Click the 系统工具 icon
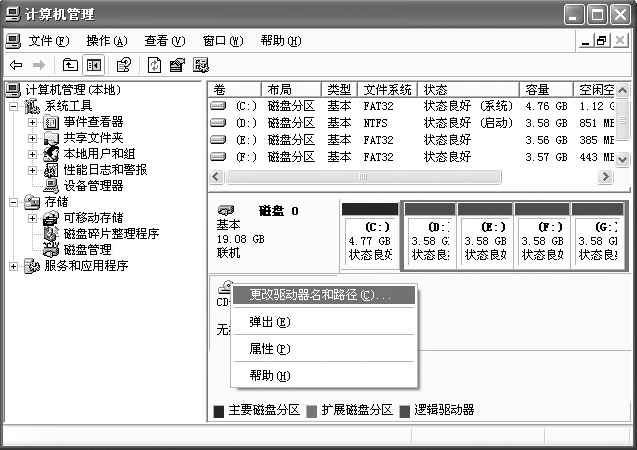Viewport: 637px width, 450px height. pos(32,106)
